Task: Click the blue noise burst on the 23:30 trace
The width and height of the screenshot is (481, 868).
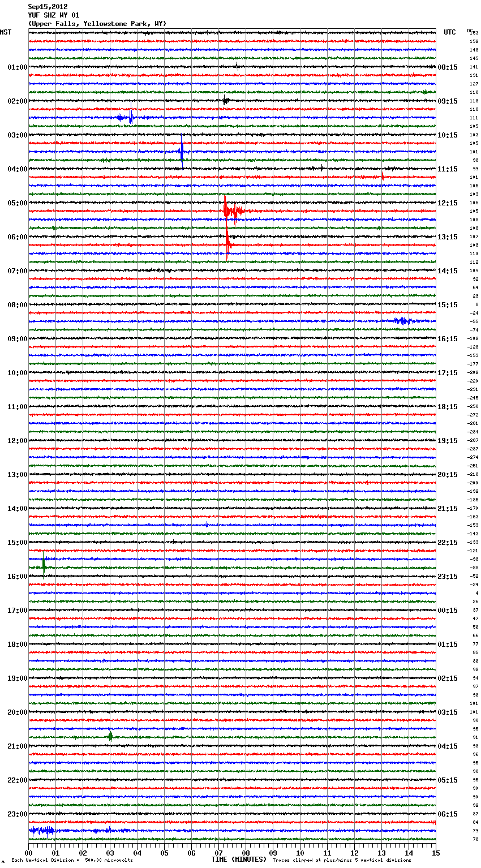Action: pos(43,831)
